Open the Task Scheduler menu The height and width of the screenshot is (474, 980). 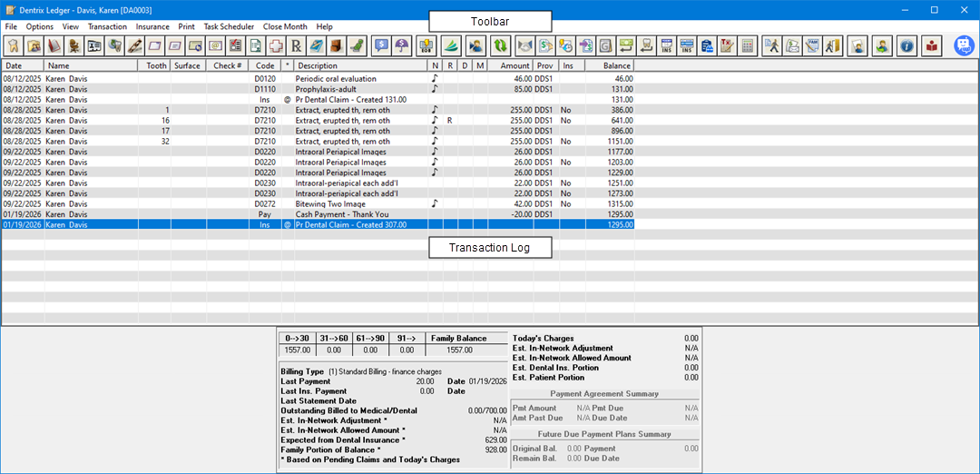click(x=229, y=26)
